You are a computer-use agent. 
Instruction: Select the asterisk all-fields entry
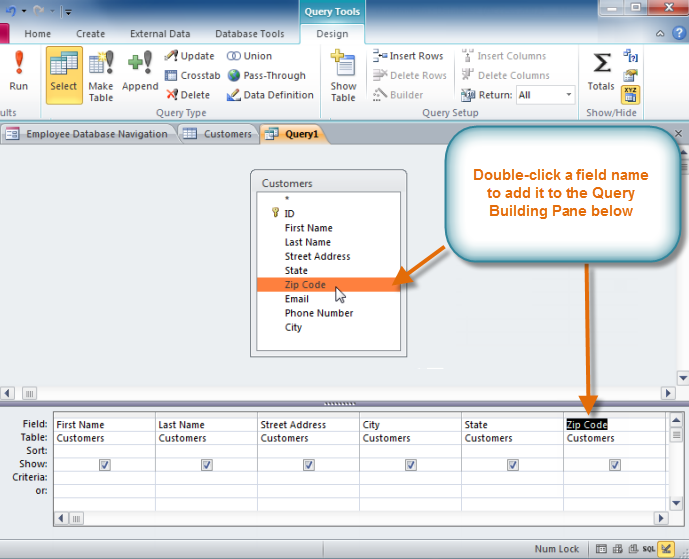(287, 199)
